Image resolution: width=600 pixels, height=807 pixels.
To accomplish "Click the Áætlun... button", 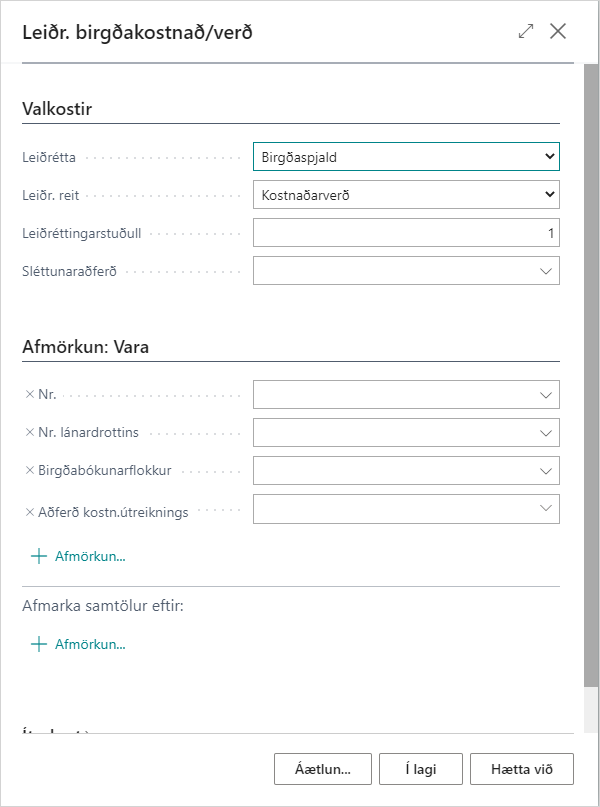I will [x=322, y=769].
